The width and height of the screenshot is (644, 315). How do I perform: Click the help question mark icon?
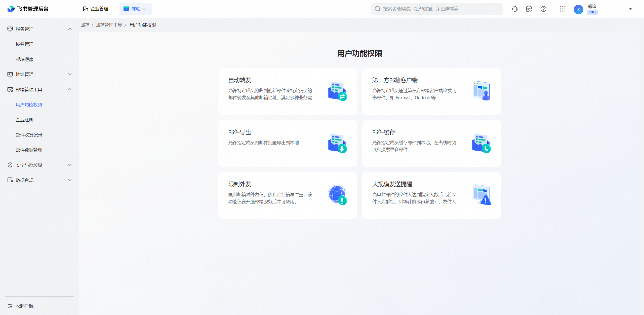543,9
